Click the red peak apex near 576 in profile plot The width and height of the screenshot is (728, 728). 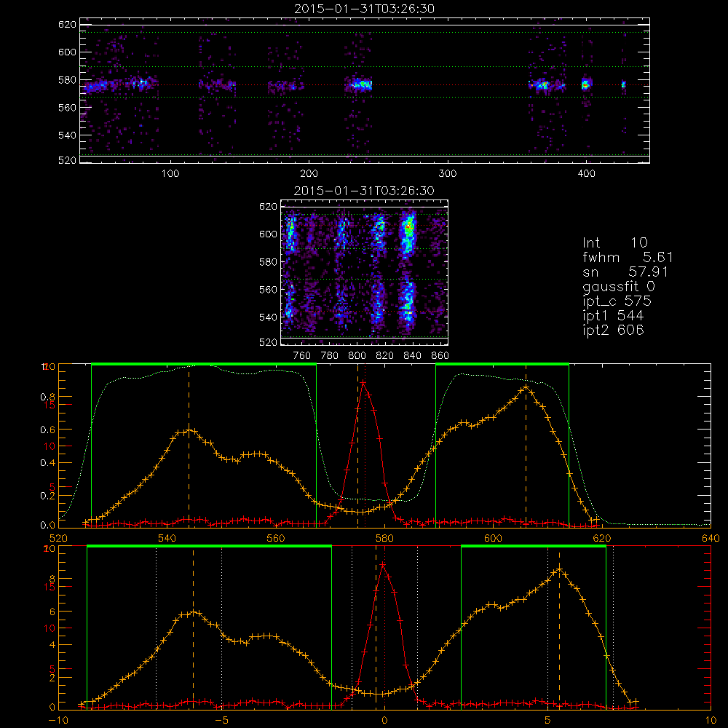click(363, 383)
